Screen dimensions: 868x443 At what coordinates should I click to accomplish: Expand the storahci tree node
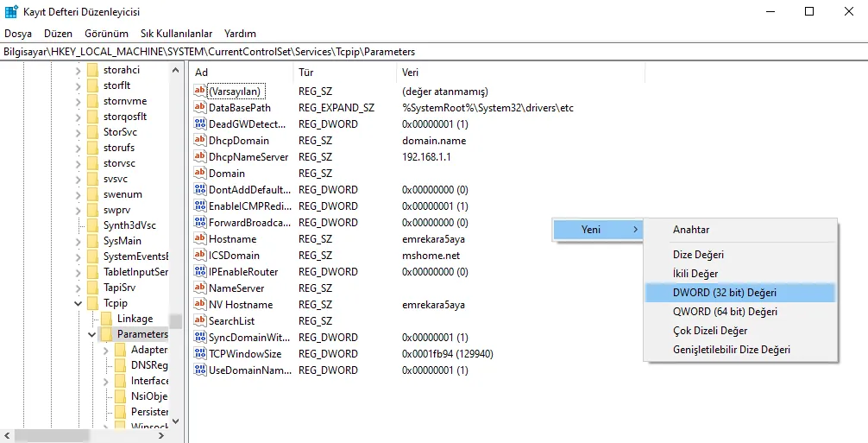point(78,70)
